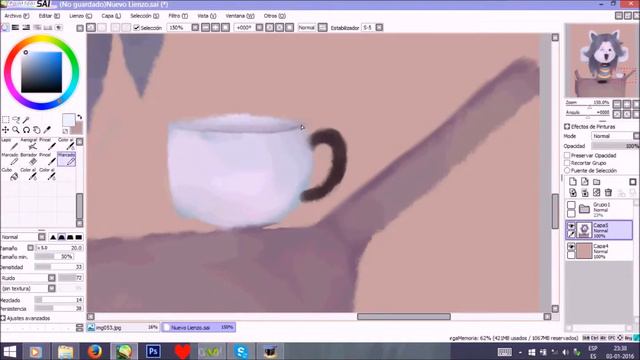
Task: Open File Explorer from the taskbar
Action: (65, 351)
